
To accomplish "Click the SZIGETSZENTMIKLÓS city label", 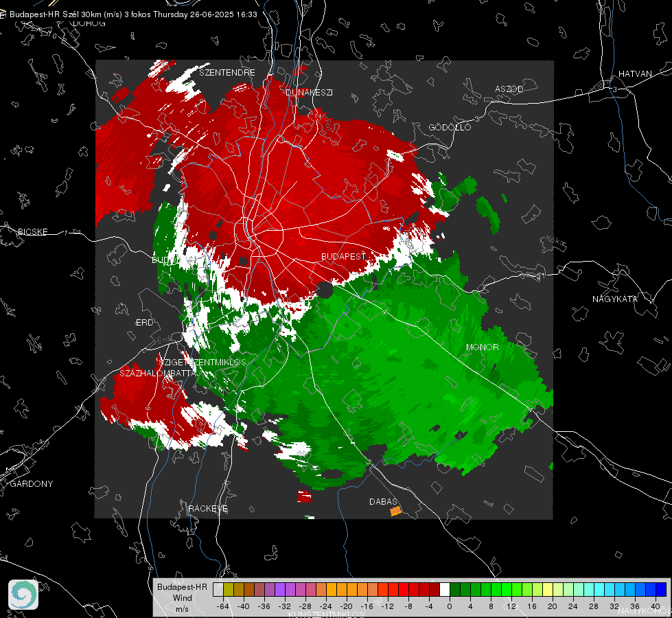I will tap(202, 362).
